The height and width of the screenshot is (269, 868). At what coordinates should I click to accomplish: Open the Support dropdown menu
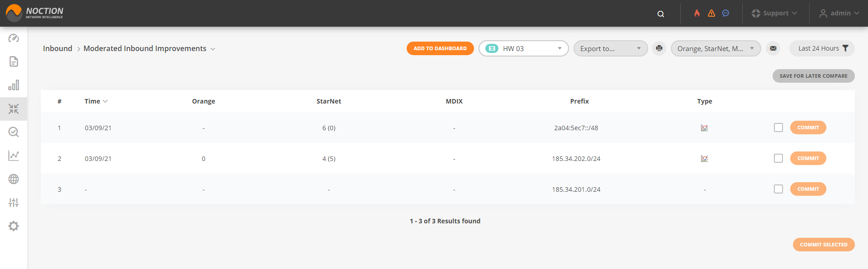[774, 13]
